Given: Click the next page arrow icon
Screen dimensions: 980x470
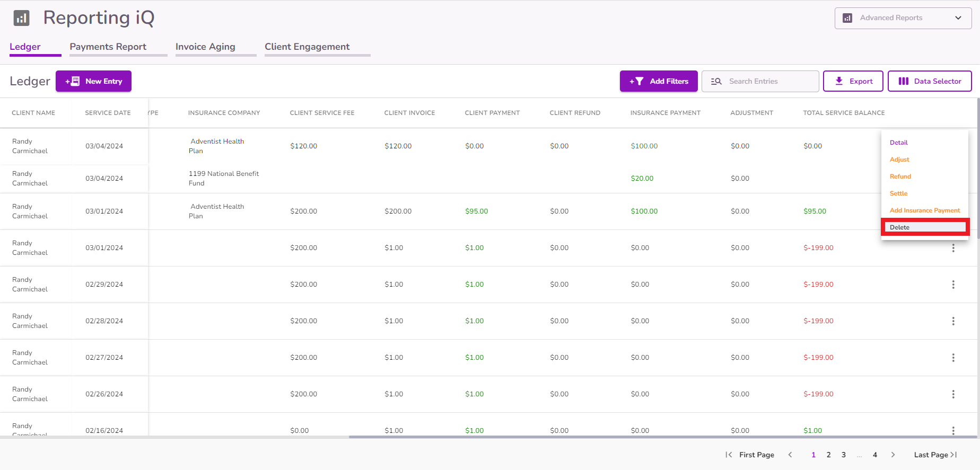Looking at the screenshot, I should pyautogui.click(x=893, y=455).
